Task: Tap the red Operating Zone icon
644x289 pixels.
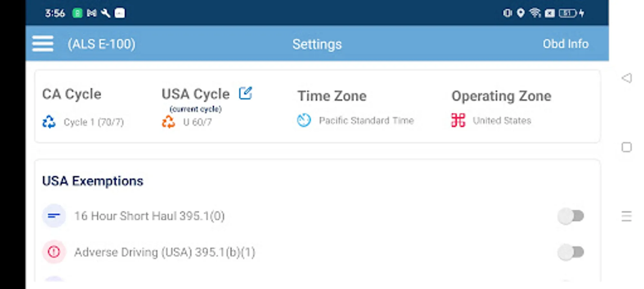Action: (x=458, y=120)
